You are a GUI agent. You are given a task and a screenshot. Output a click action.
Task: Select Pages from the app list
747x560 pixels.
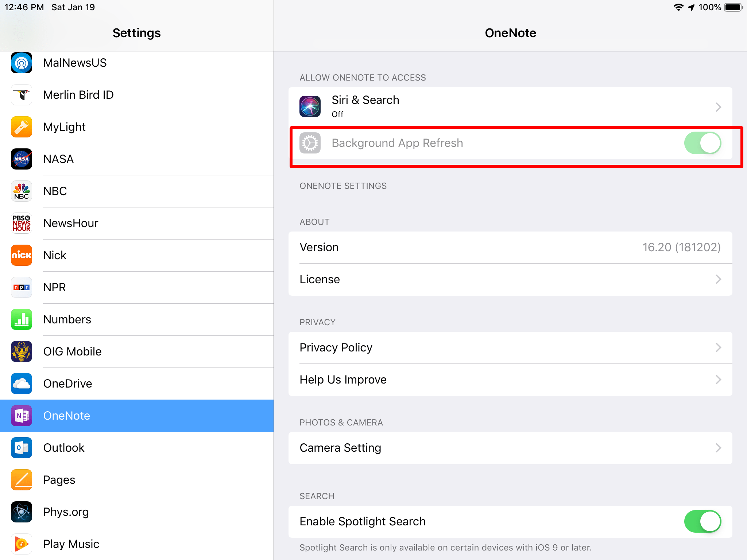(137, 480)
